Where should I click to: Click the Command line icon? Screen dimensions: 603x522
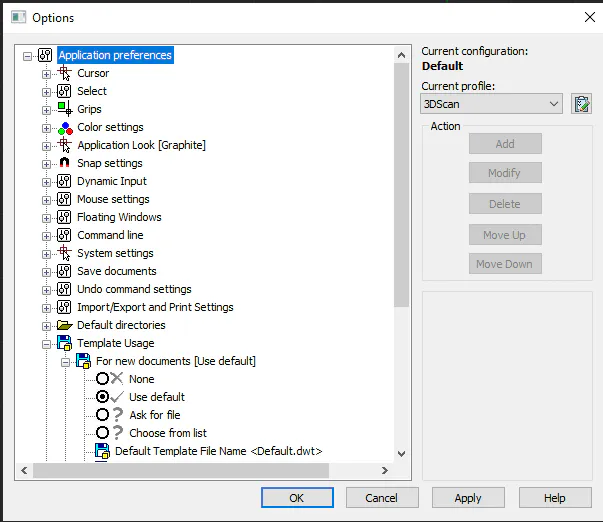[x=64, y=235]
